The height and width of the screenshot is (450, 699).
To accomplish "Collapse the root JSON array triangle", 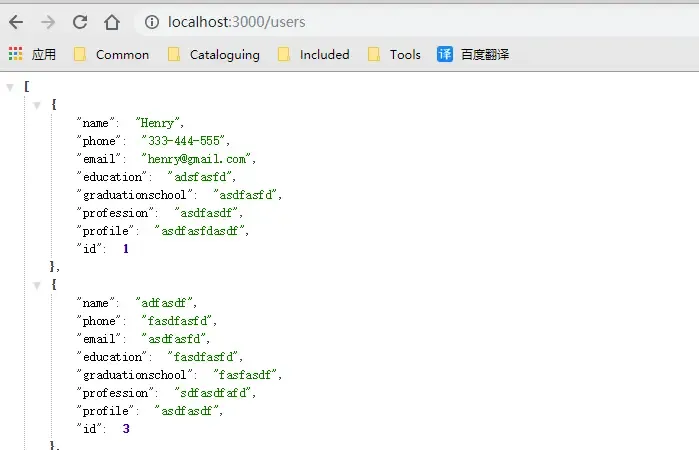I will pyautogui.click(x=10, y=87).
